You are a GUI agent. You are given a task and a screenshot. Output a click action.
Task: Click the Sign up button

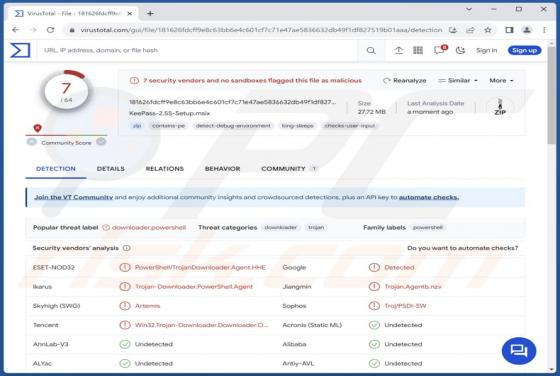click(524, 50)
